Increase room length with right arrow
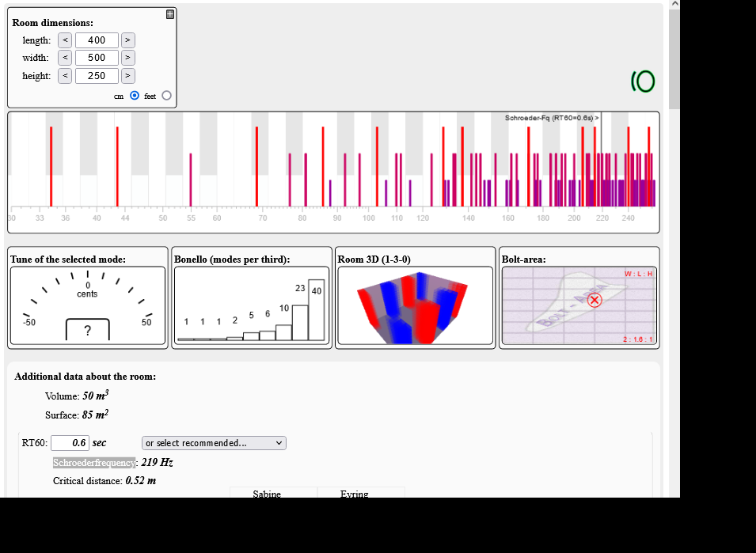Viewport: 756px width, 553px height. click(128, 40)
